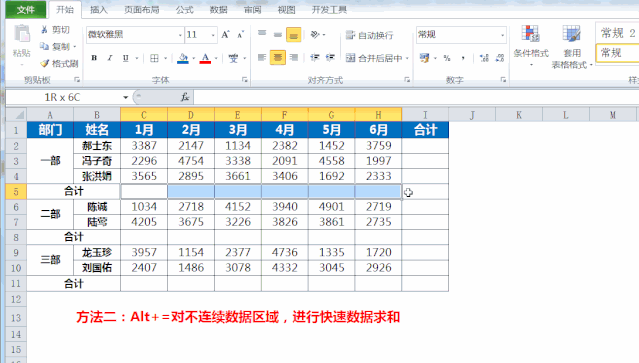Decrease font size with small A icon
Image resolution: width=639 pixels, height=363 pixels.
tap(240, 35)
